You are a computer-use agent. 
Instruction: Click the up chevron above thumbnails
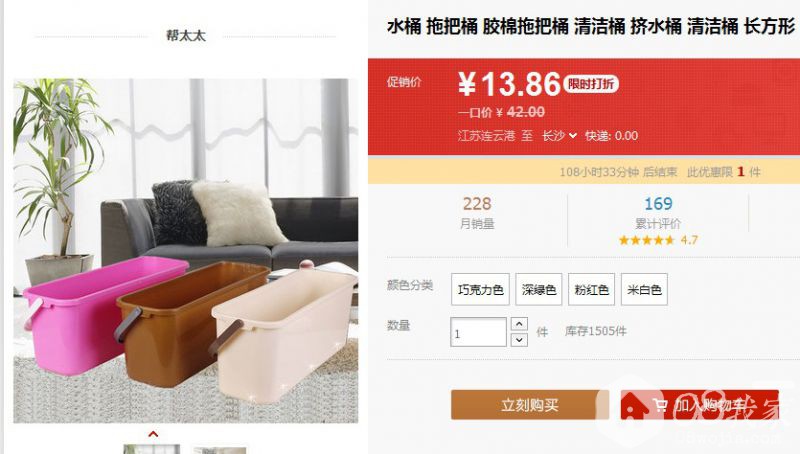153,434
